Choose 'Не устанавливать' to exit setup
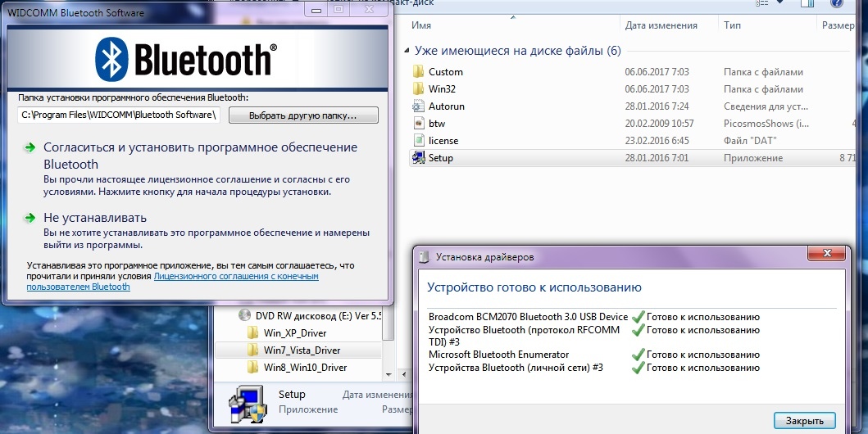Screen dimensions: 868x434 (x=94, y=217)
